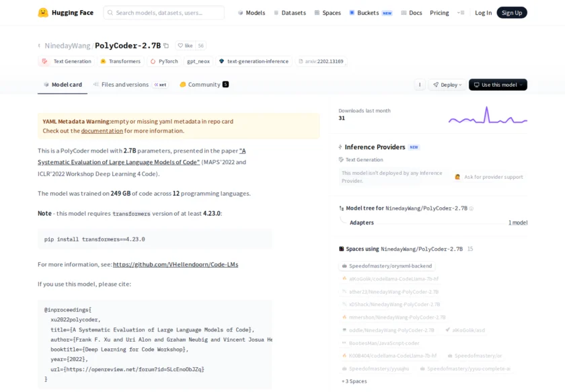Open the Spaces section
This screenshot has width=565, height=392.
[x=328, y=12]
